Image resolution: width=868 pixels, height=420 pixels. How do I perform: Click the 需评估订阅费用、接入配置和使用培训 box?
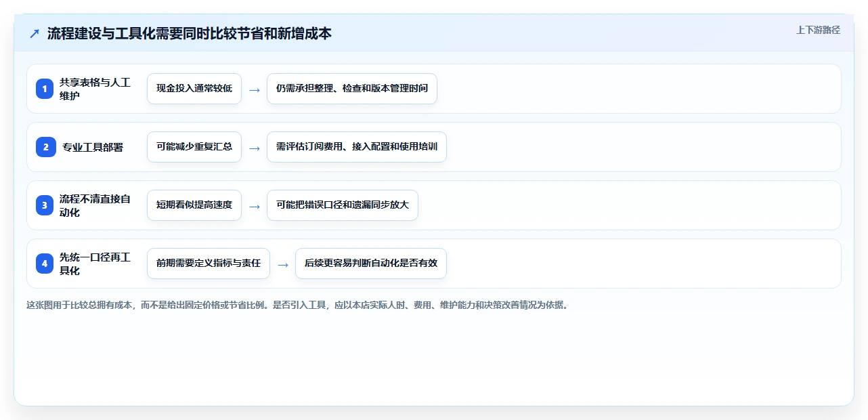[x=357, y=147]
